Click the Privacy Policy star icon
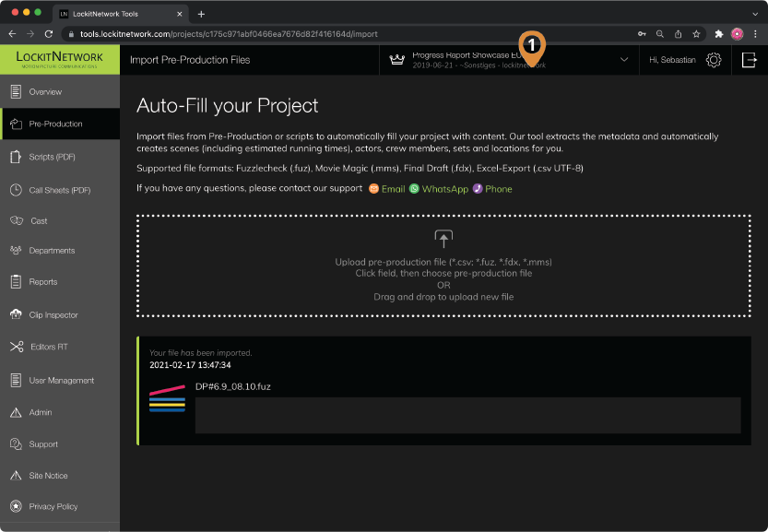Image resolution: width=768 pixels, height=532 pixels. tap(16, 506)
